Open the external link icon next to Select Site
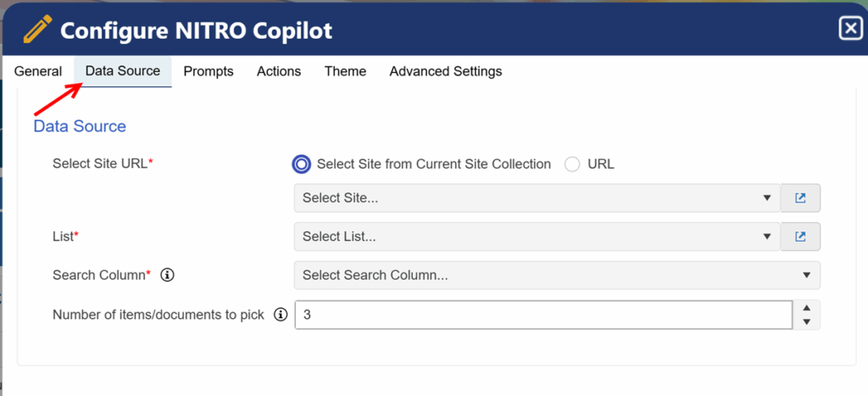Screen dimensions: 868x396 tap(800, 198)
